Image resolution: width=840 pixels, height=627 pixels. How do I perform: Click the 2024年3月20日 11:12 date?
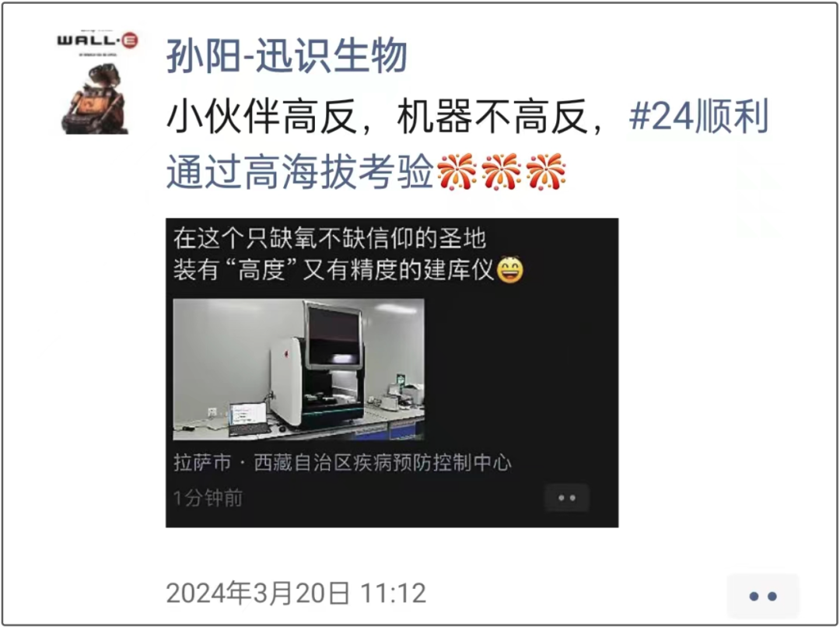click(x=296, y=594)
